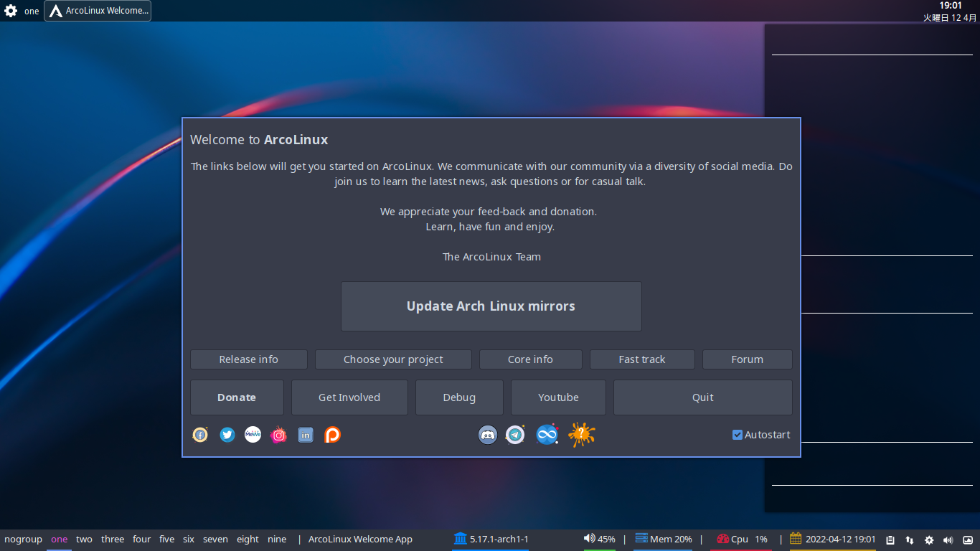980x551 pixels.
Task: Click the orange splat question mark icon
Action: [x=581, y=435]
